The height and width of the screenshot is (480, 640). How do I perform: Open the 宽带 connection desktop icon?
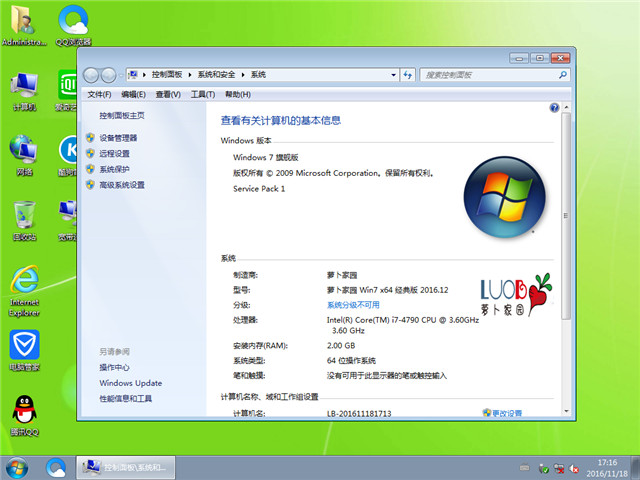click(67, 220)
